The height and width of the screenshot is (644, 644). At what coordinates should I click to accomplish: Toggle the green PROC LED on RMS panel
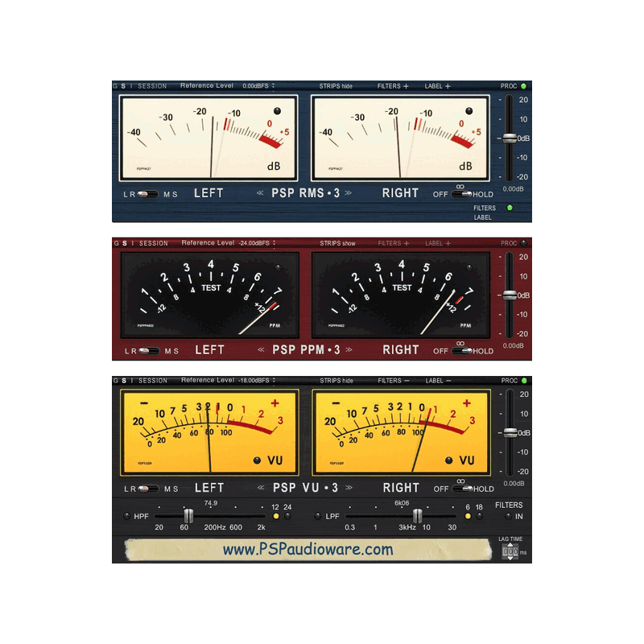(x=524, y=86)
